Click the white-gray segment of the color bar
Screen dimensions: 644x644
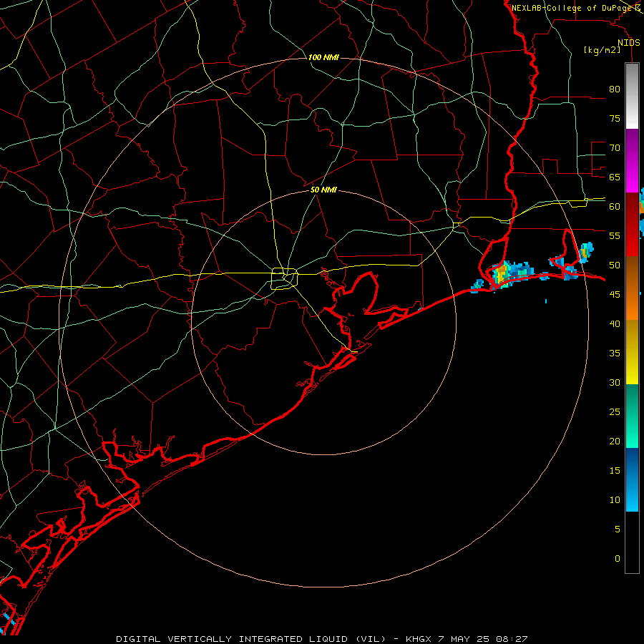(x=632, y=96)
